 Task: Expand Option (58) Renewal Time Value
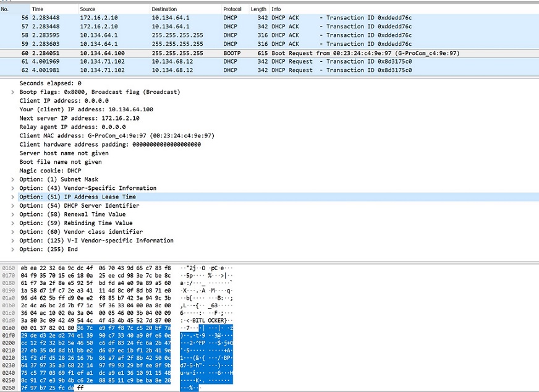[x=12, y=215]
